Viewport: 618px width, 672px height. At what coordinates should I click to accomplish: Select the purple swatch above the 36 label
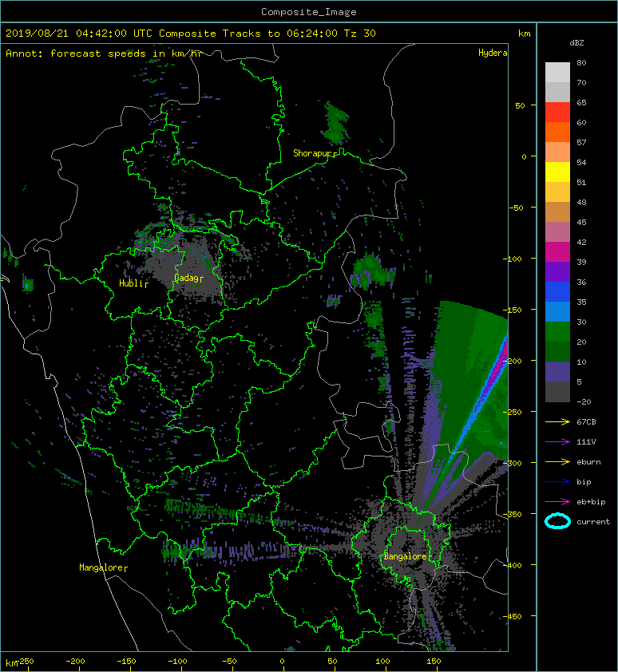click(557, 271)
